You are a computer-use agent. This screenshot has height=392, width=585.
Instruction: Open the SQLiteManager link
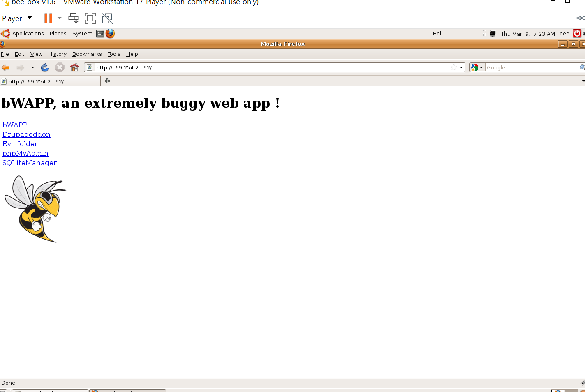point(30,163)
